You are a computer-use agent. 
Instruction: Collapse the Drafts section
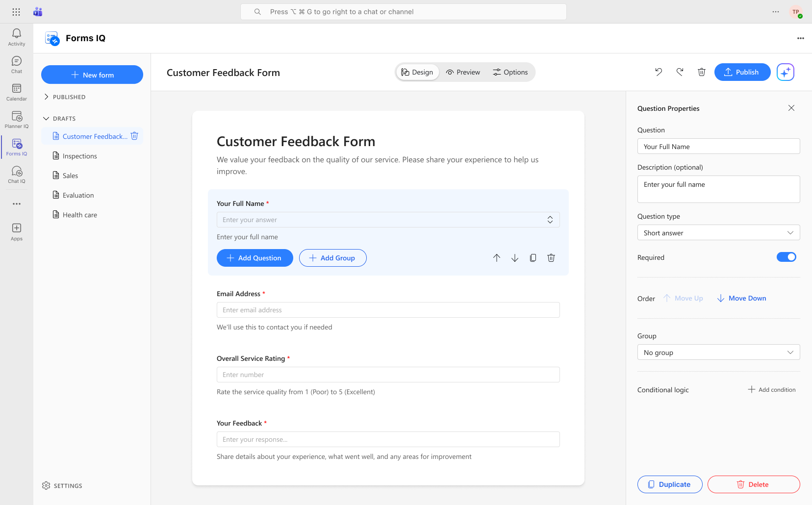(x=47, y=119)
